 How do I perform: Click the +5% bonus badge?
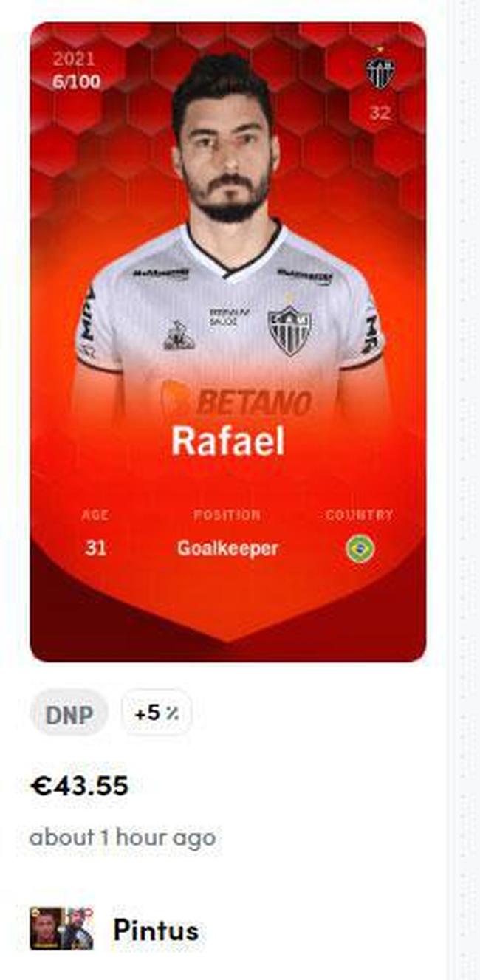[x=156, y=714]
